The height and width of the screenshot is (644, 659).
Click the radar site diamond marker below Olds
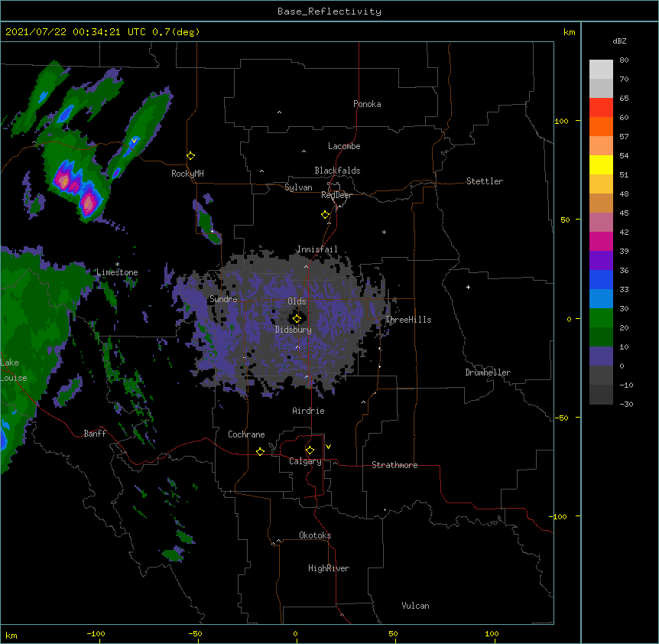pos(297,319)
